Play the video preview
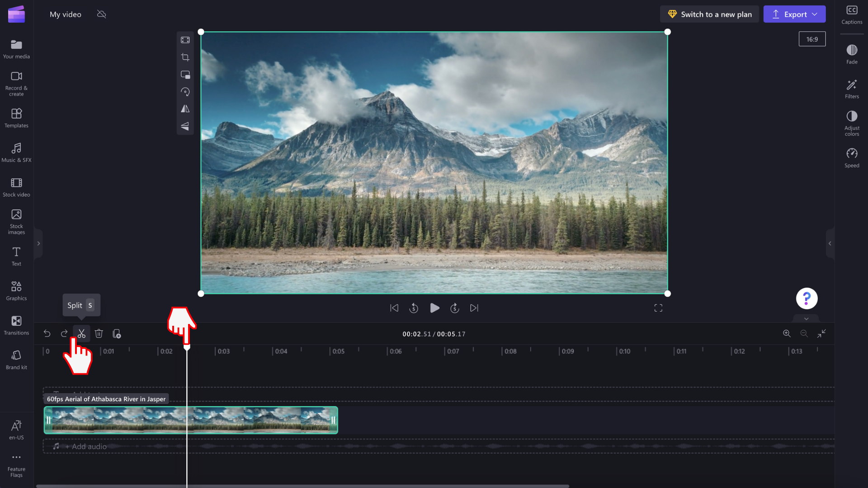The width and height of the screenshot is (868, 488). (x=434, y=308)
